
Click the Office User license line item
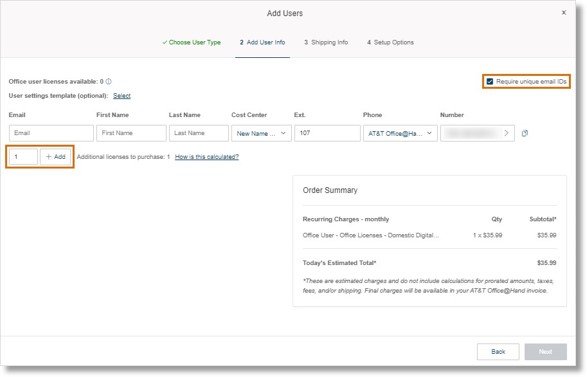point(371,235)
